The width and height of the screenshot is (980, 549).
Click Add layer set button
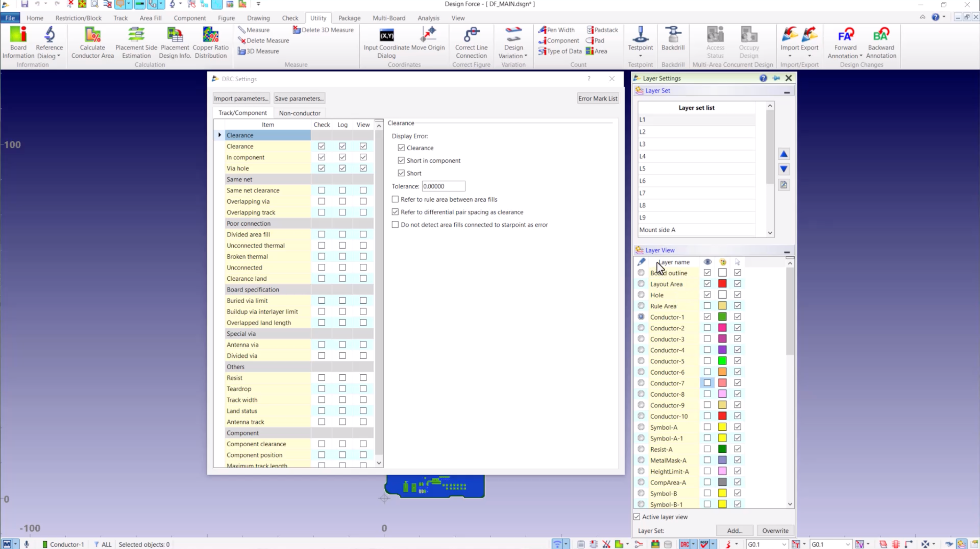735,531
